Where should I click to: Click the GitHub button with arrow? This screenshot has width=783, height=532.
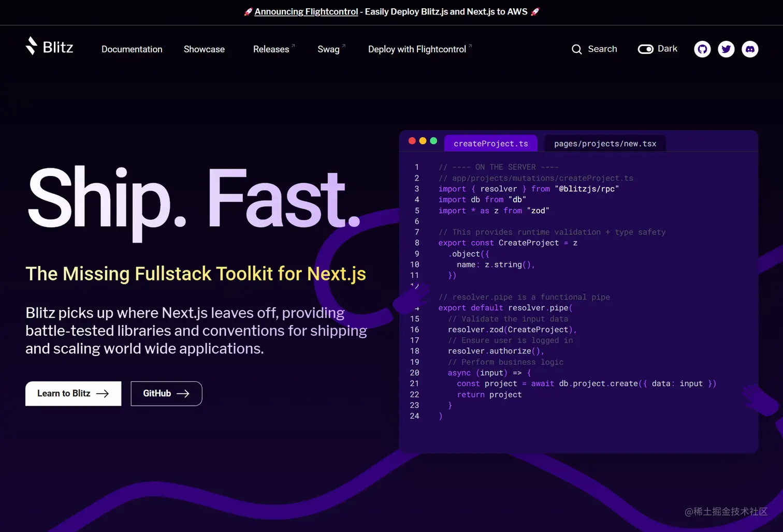[x=166, y=393]
